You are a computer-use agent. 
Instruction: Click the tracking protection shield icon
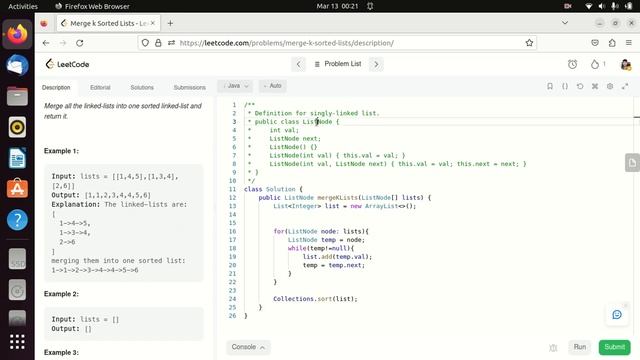145,43
